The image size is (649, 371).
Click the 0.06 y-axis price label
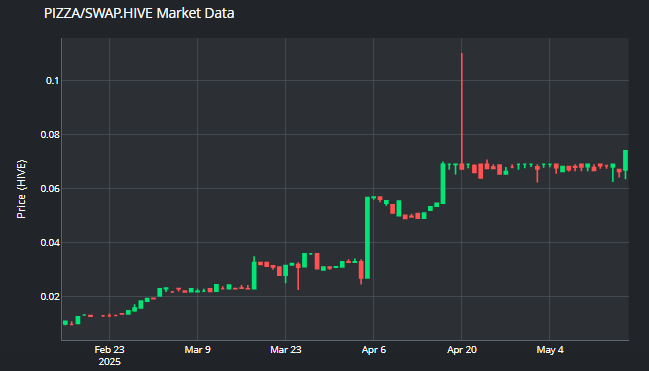click(x=50, y=189)
